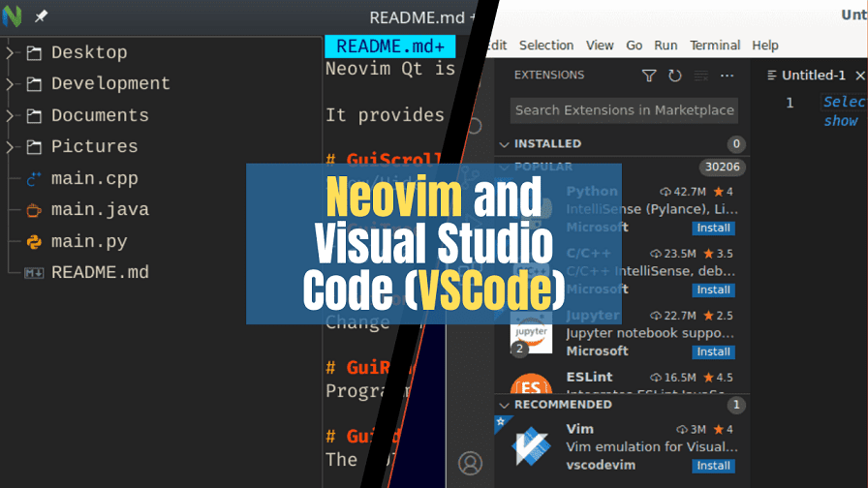Click the Vim extension logo
Image resolution: width=868 pixels, height=488 pixels.
point(531,446)
